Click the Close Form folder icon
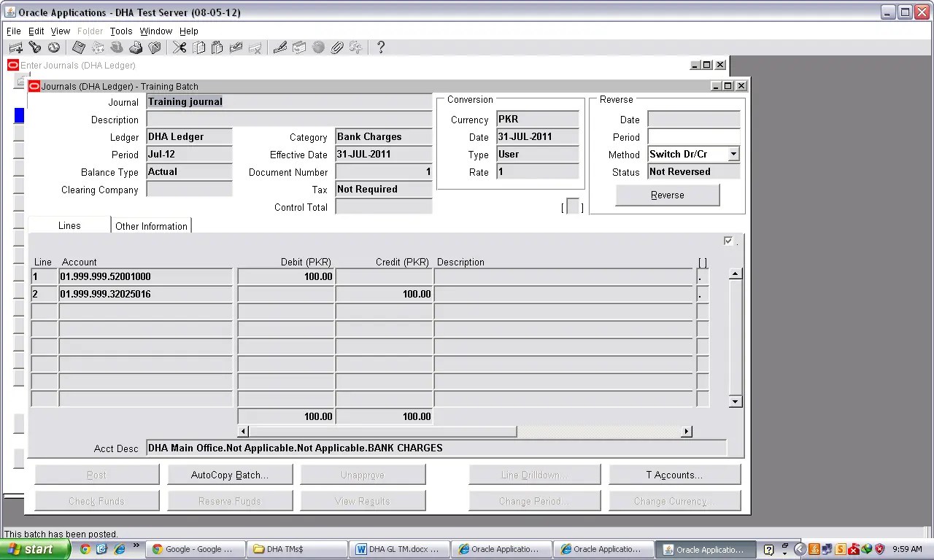 154,48
